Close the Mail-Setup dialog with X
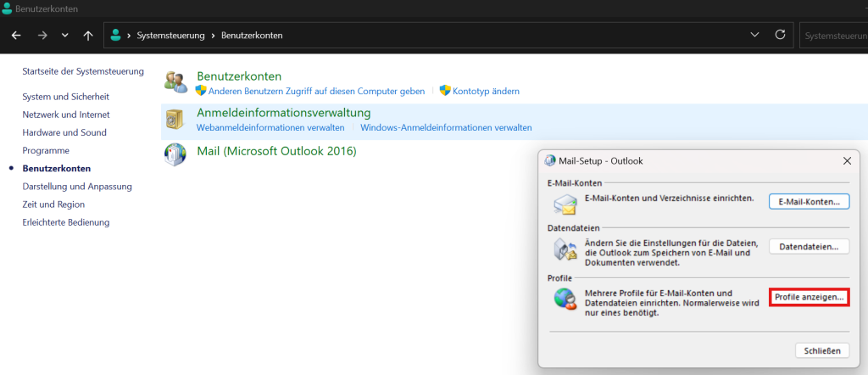Viewport: 868px width, 375px height. [847, 161]
